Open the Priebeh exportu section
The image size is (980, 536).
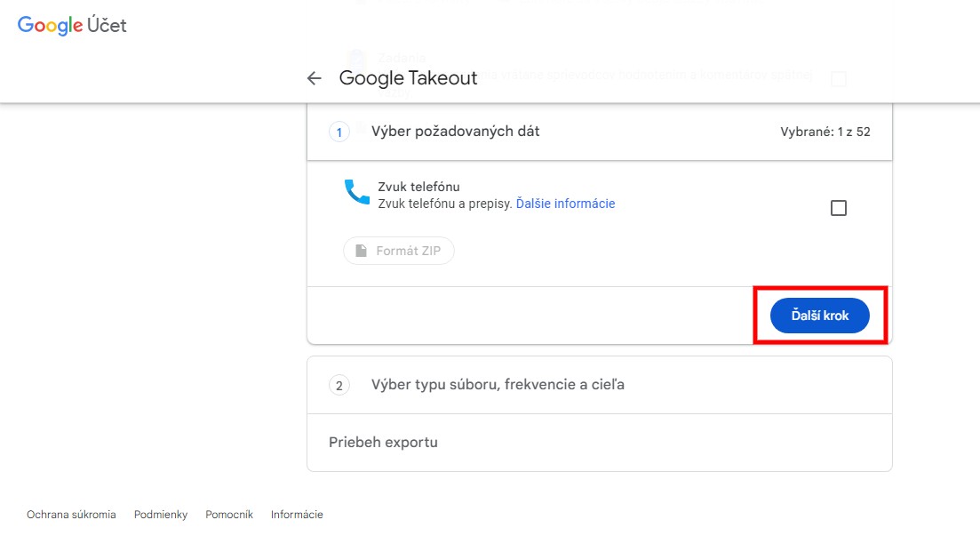600,442
